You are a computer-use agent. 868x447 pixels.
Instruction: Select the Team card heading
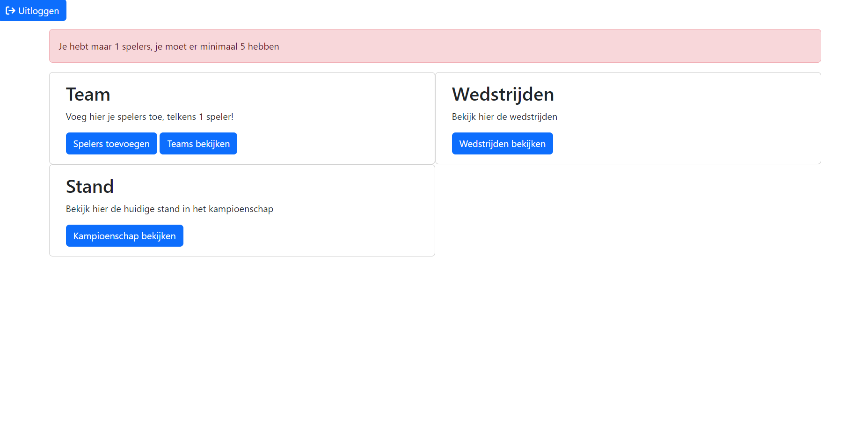(x=88, y=95)
